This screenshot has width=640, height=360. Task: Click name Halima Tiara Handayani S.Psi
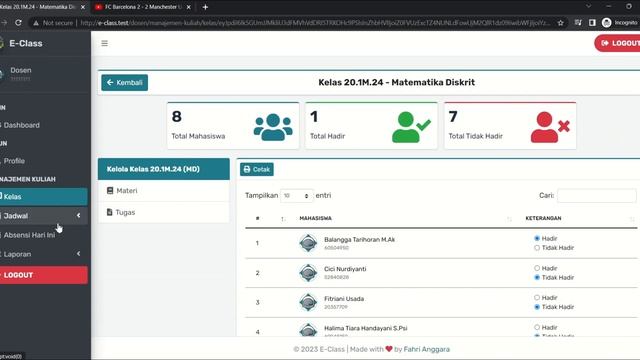[365, 328]
